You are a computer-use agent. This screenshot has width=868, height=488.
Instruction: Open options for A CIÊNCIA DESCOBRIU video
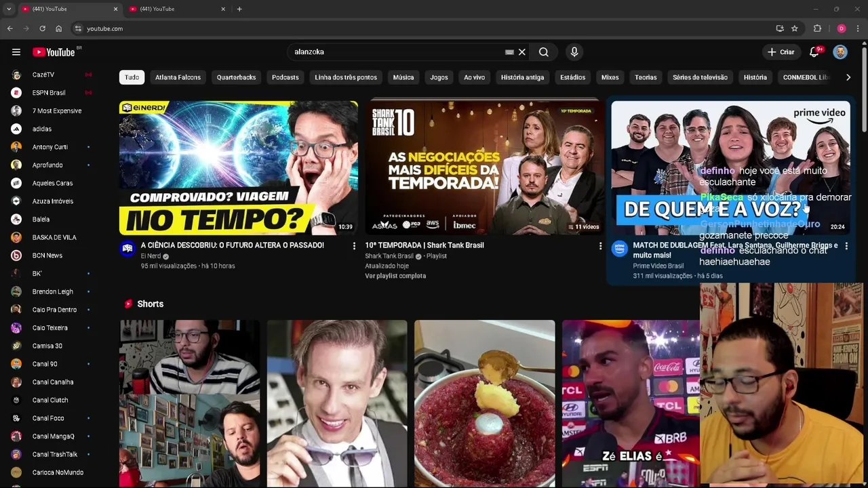click(x=353, y=246)
